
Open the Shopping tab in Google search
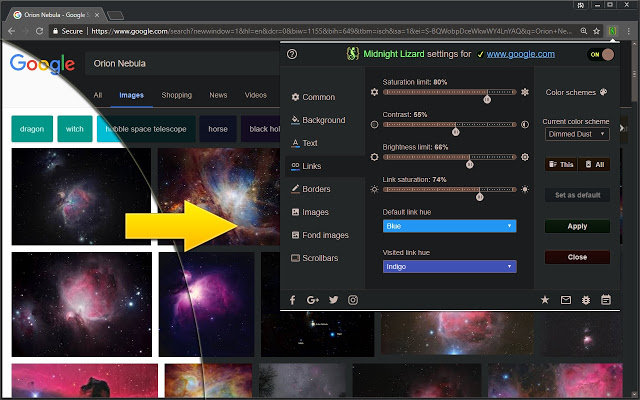176,95
